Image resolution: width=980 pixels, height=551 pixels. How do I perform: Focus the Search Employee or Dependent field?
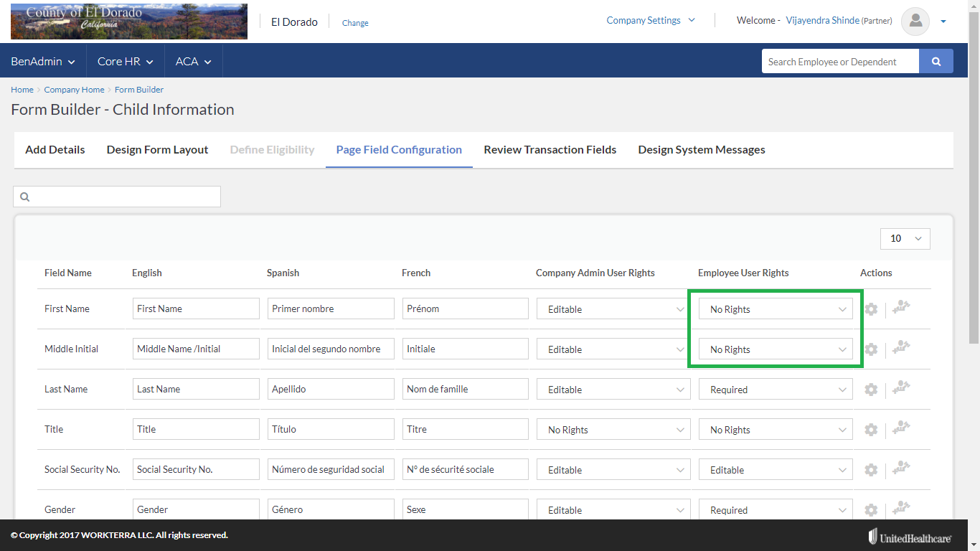click(x=840, y=62)
